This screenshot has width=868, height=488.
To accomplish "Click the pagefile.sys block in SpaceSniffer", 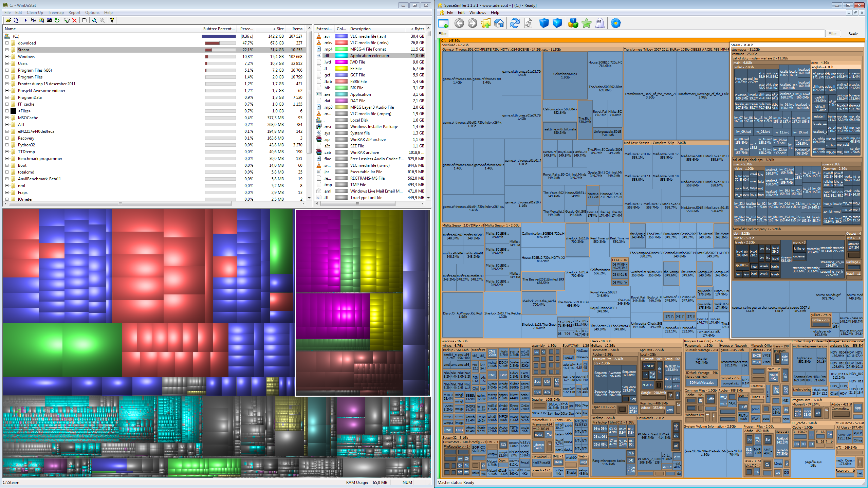I will (x=813, y=464).
